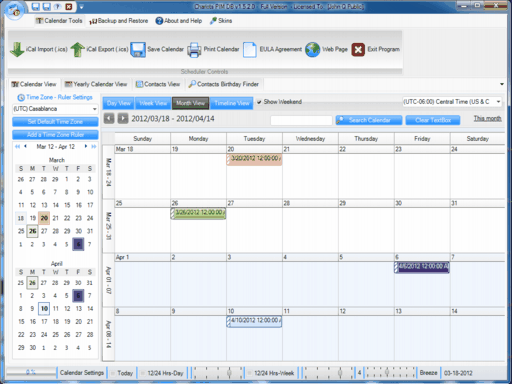Click the Mar 18 - 24 week row header
The width and height of the screenshot is (512, 384).
(x=109, y=172)
